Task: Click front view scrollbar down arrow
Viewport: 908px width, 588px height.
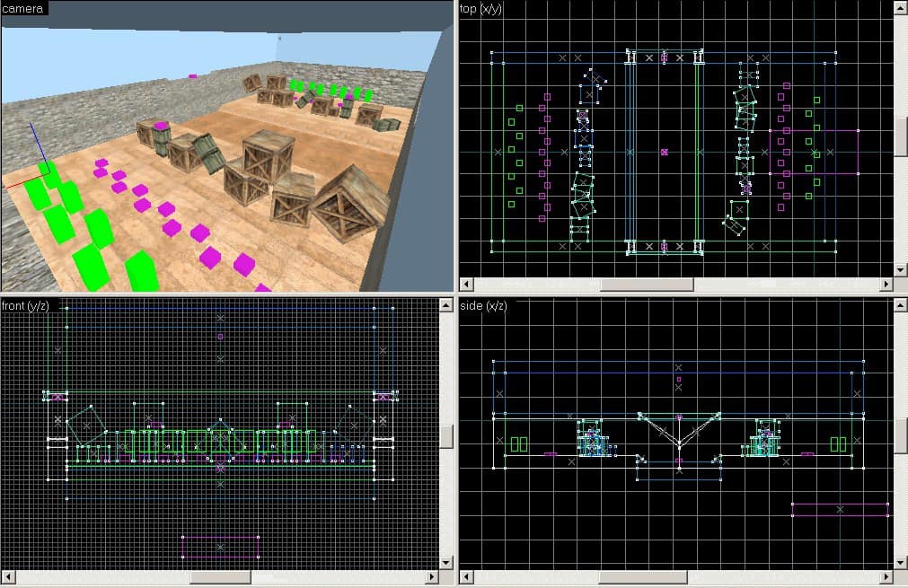Action: [445, 563]
